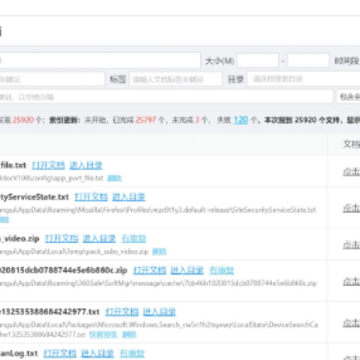Click 进入目录 for app_port_file.txt
Screen dimensions: 360x360
[x=86, y=165]
